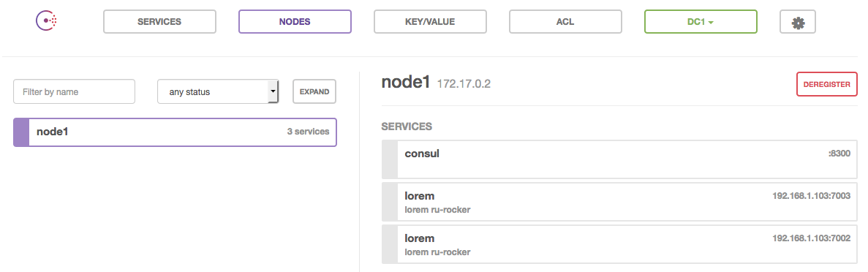Select node1 in the nodes list
The image size is (868, 272).
pyautogui.click(x=175, y=132)
